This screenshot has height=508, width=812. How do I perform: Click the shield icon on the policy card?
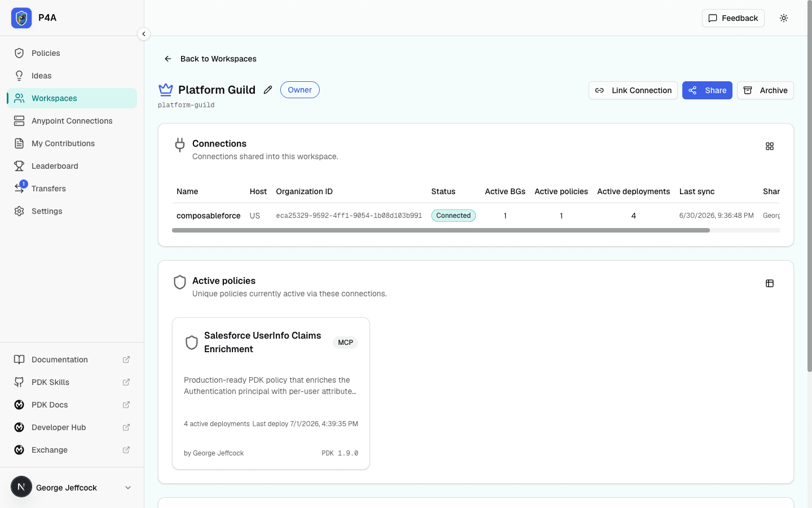point(192,343)
